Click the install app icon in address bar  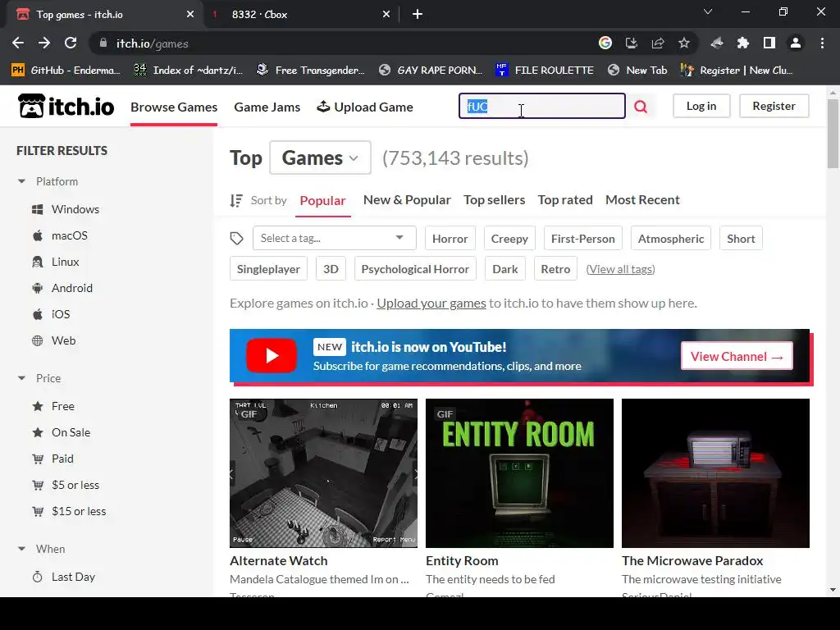[x=632, y=43]
